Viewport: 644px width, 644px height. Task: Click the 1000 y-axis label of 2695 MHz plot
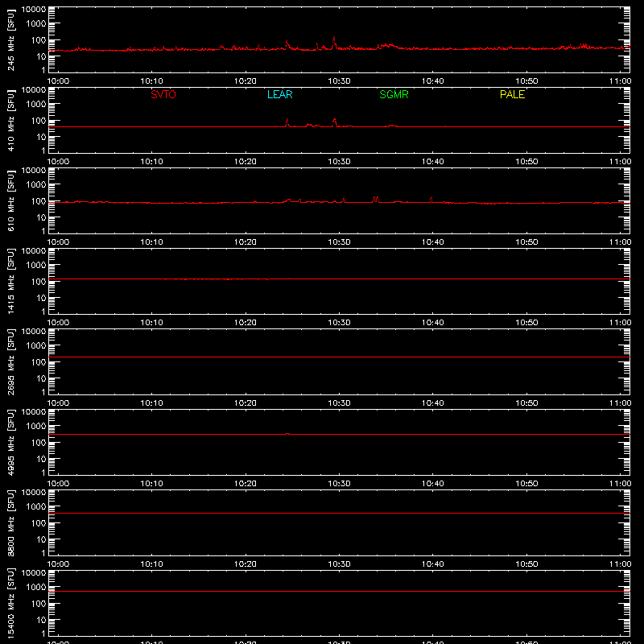point(36,346)
